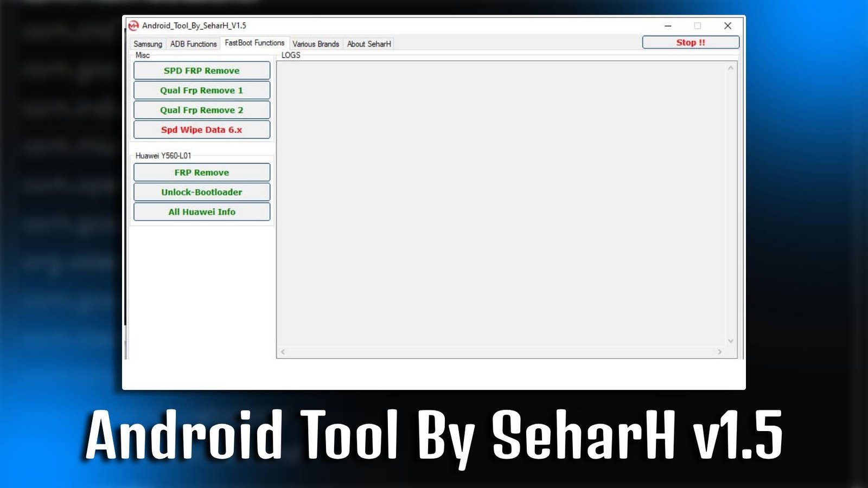
Task: Click the left arrow of the horizontal scrollbar
Action: 283,352
